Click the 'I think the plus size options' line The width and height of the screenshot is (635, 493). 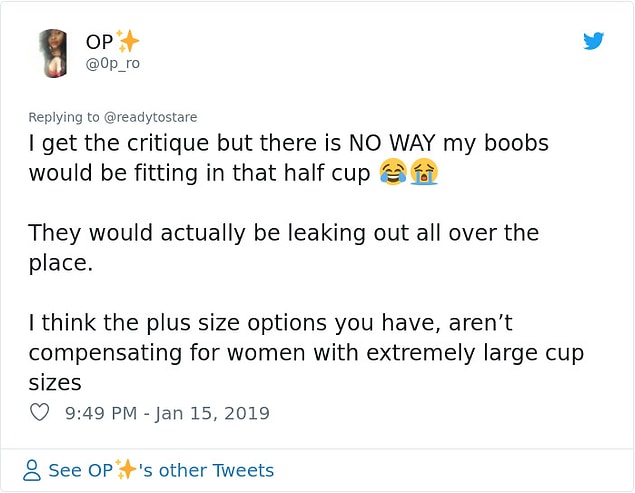pyautogui.click(x=271, y=323)
